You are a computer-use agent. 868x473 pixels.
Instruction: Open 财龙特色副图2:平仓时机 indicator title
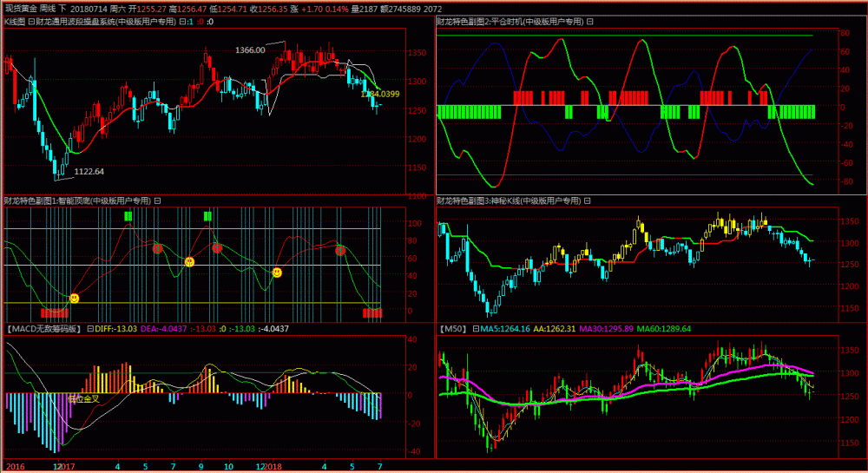click(x=510, y=22)
